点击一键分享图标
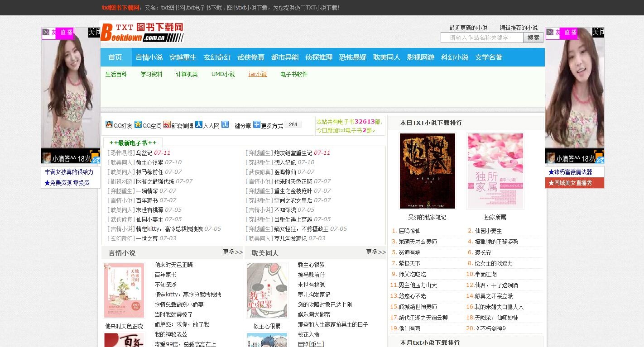This screenshot has width=644, height=347. (226, 125)
